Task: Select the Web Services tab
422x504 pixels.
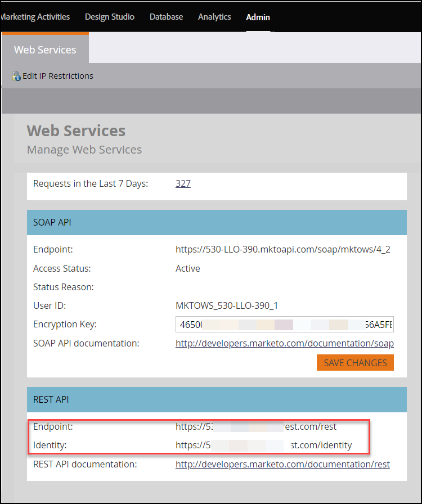Action: tap(45, 50)
